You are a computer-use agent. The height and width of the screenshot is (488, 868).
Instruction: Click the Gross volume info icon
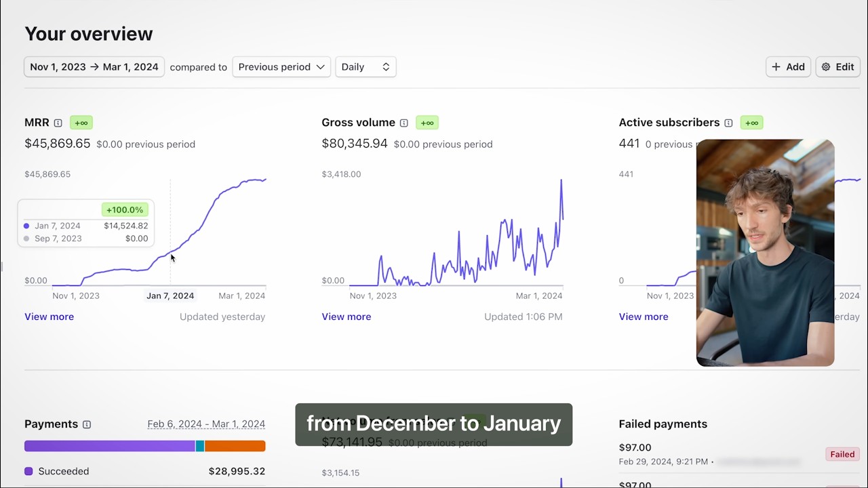pos(404,123)
